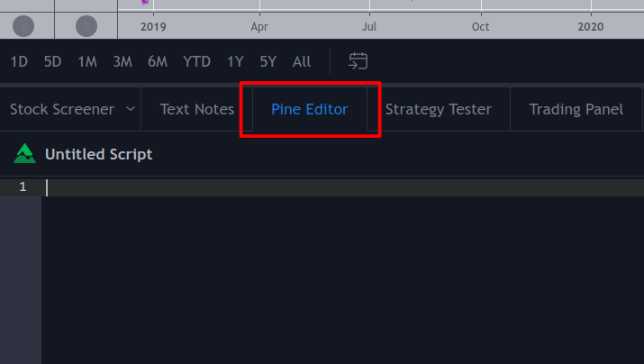Click the green Pine script logo icon
The height and width of the screenshot is (364, 644).
pos(24,154)
